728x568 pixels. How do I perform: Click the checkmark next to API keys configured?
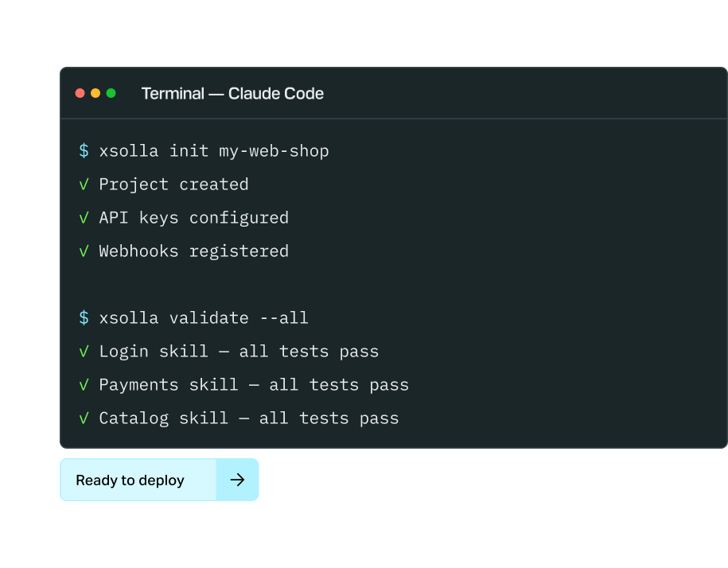(x=84, y=218)
